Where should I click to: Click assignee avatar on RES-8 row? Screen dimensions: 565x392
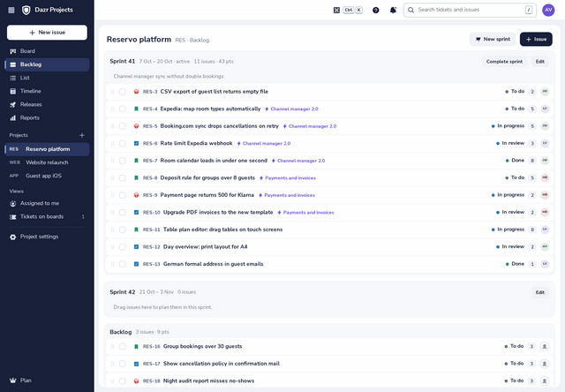coord(545,177)
